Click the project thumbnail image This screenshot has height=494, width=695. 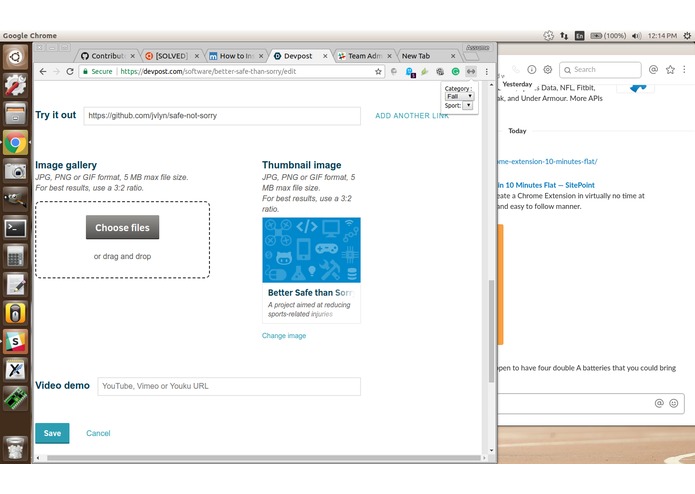click(311, 250)
